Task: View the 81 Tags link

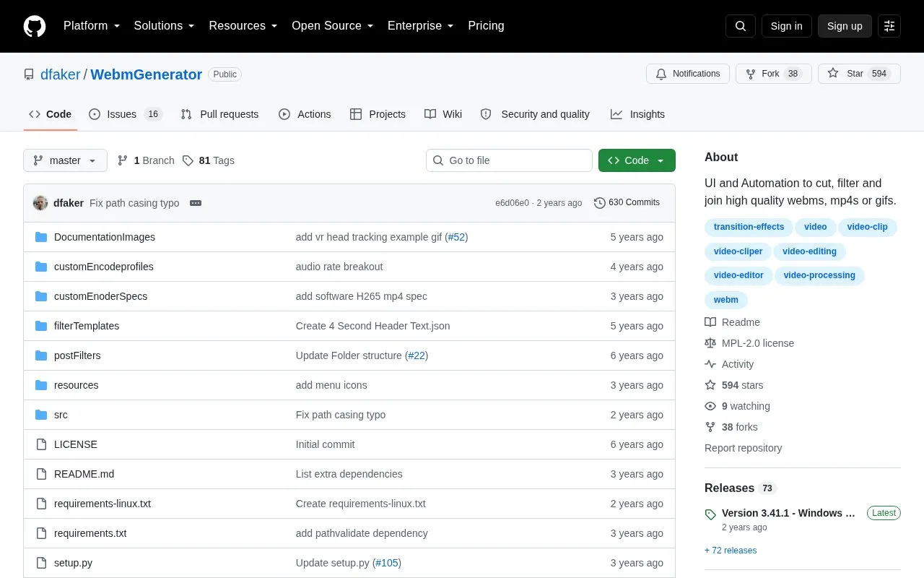Action: click(209, 160)
